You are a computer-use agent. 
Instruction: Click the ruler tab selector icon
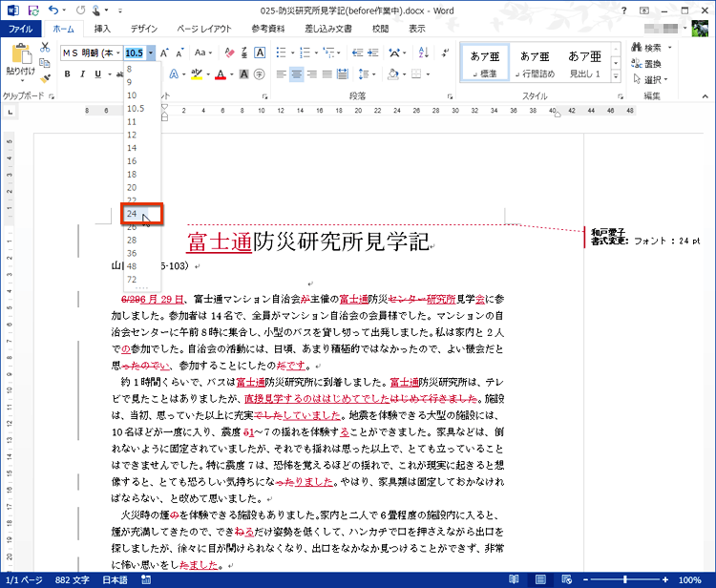click(x=11, y=111)
